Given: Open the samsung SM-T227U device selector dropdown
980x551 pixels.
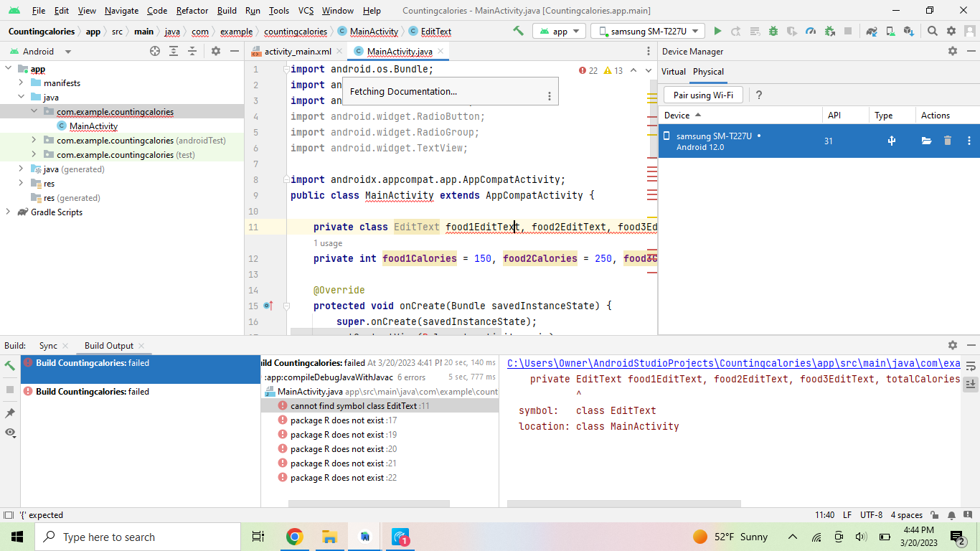Looking at the screenshot, I should pos(647,31).
